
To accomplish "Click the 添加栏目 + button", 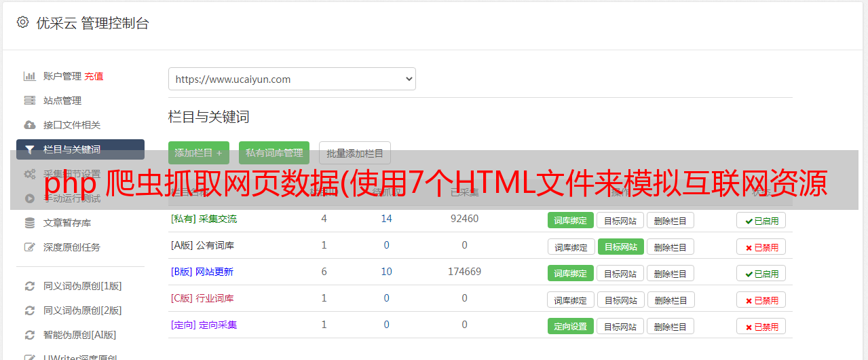I will pyautogui.click(x=199, y=153).
